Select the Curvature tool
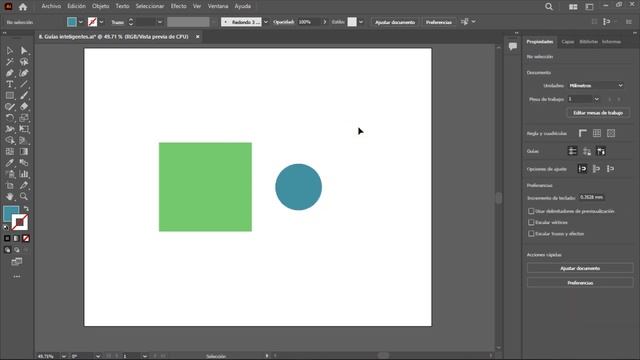 pos(24,73)
